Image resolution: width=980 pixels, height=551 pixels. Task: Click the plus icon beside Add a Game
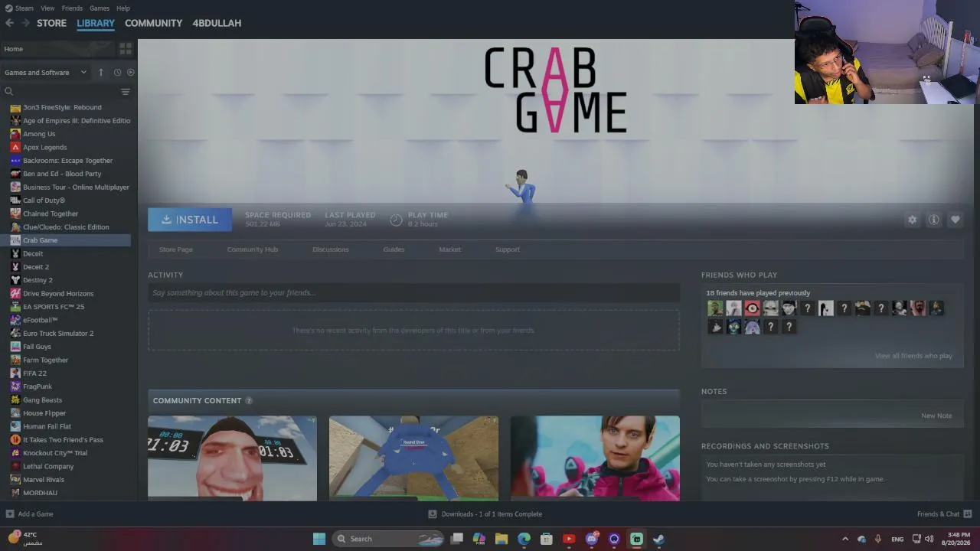(x=10, y=514)
